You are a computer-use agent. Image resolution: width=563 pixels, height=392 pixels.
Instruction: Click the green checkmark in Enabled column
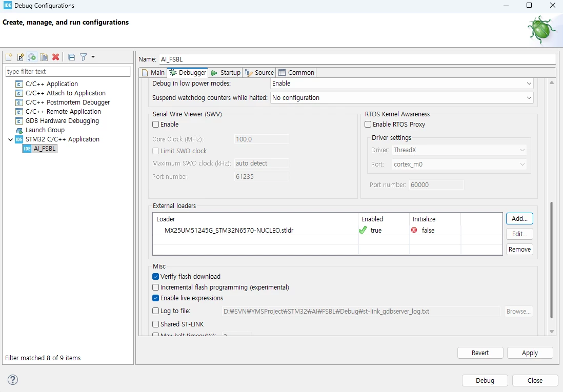363,230
